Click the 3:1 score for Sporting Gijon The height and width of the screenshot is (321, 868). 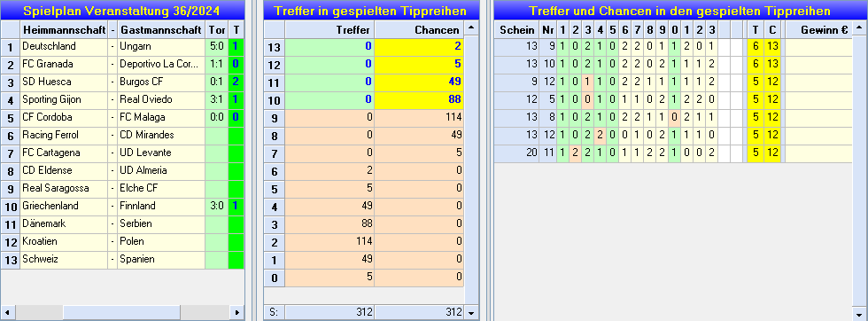point(216,100)
